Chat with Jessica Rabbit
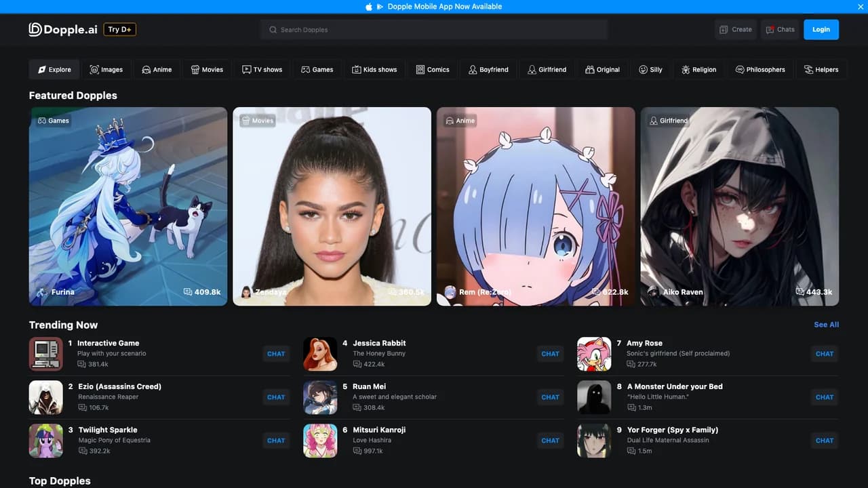The image size is (868, 488). click(550, 354)
